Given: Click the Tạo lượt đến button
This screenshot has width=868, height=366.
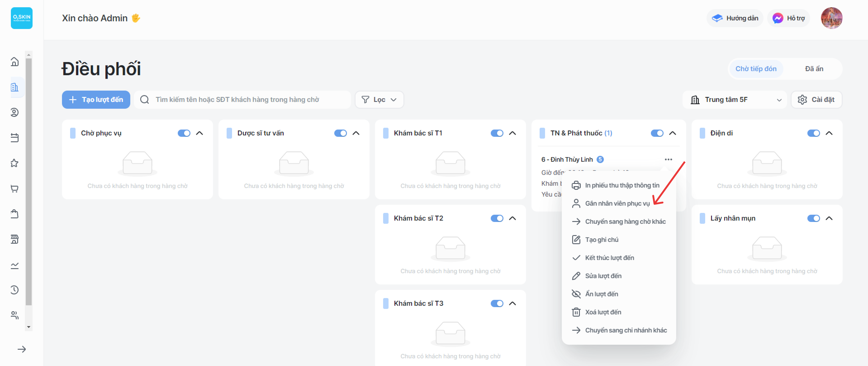Looking at the screenshot, I should tap(96, 99).
